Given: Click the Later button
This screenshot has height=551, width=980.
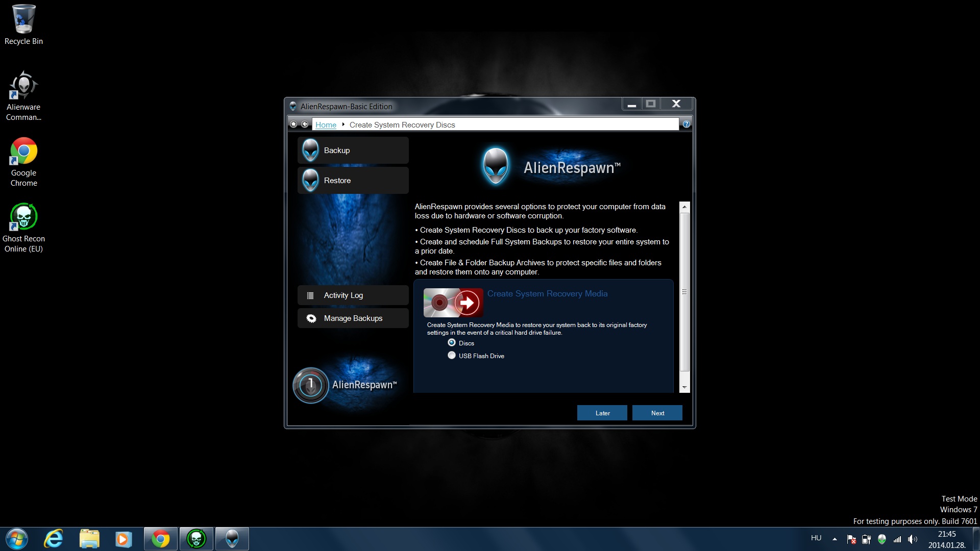Looking at the screenshot, I should point(602,413).
